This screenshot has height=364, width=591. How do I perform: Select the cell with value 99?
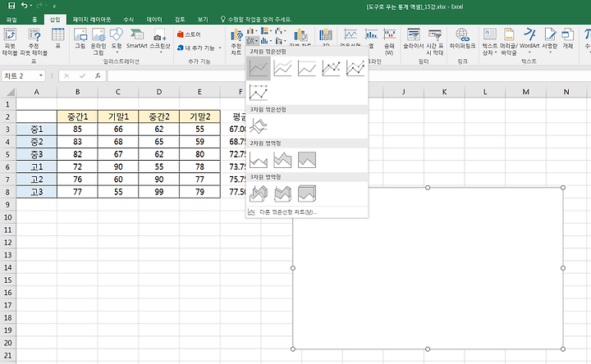[x=159, y=192]
